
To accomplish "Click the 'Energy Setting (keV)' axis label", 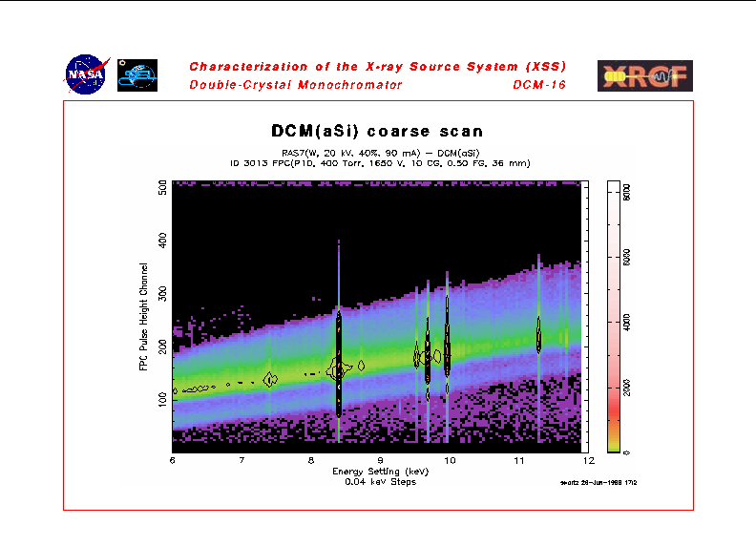I will click(378, 472).
